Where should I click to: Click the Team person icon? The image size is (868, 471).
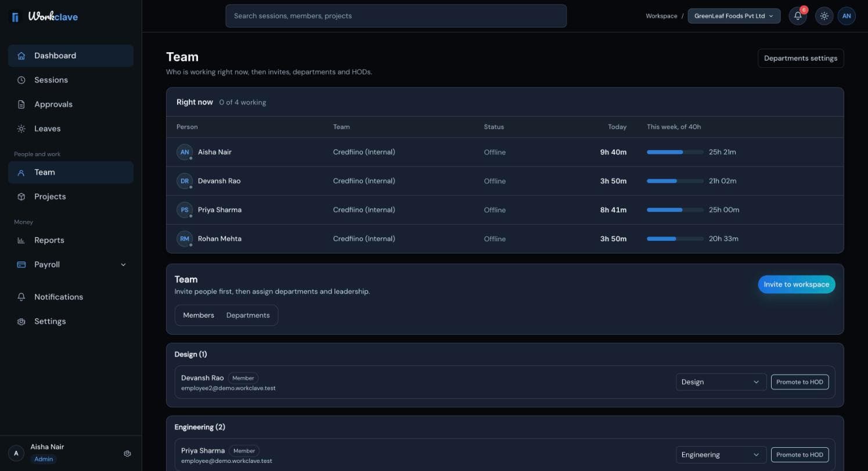(21, 172)
